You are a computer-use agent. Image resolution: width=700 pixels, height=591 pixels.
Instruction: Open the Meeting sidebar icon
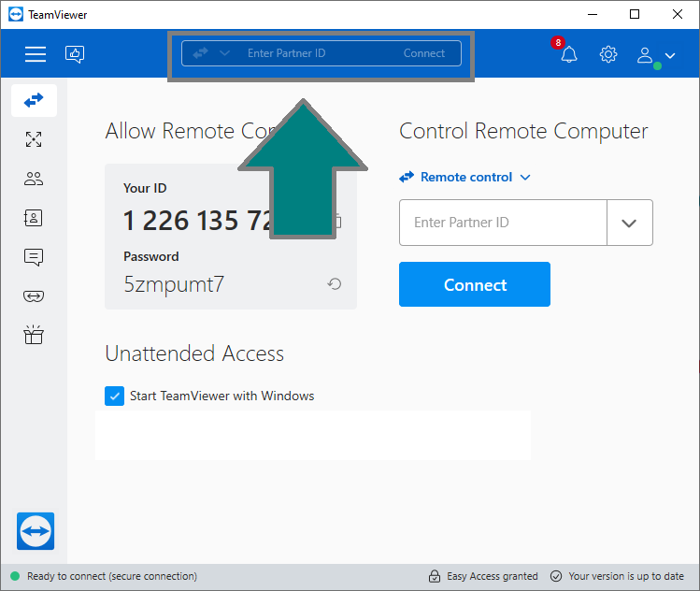(x=34, y=179)
